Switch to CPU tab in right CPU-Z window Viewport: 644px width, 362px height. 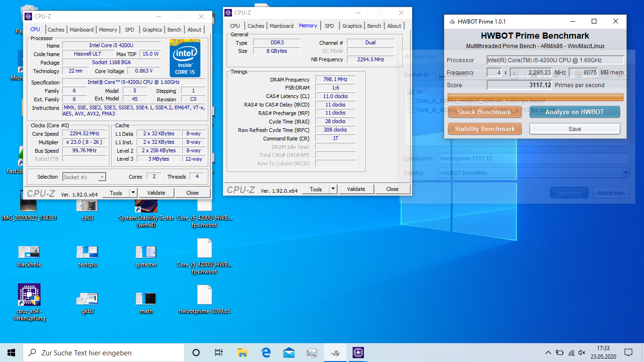pyautogui.click(x=235, y=26)
